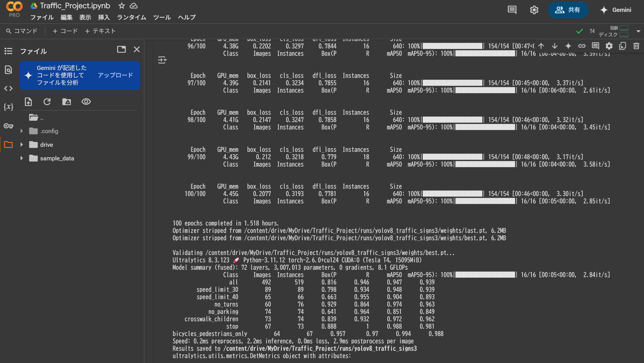Click the 共有 share button

(568, 10)
